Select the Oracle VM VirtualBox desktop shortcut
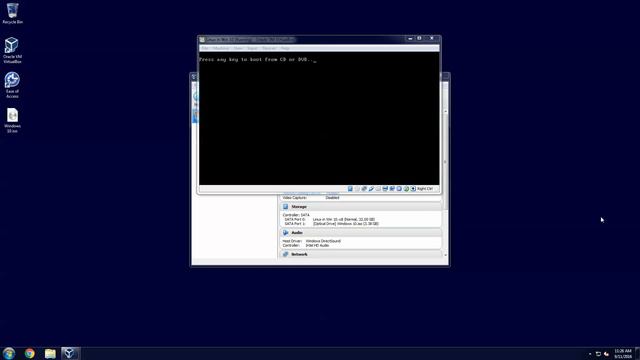Image resolution: width=640 pixels, height=360 pixels. [x=12, y=50]
